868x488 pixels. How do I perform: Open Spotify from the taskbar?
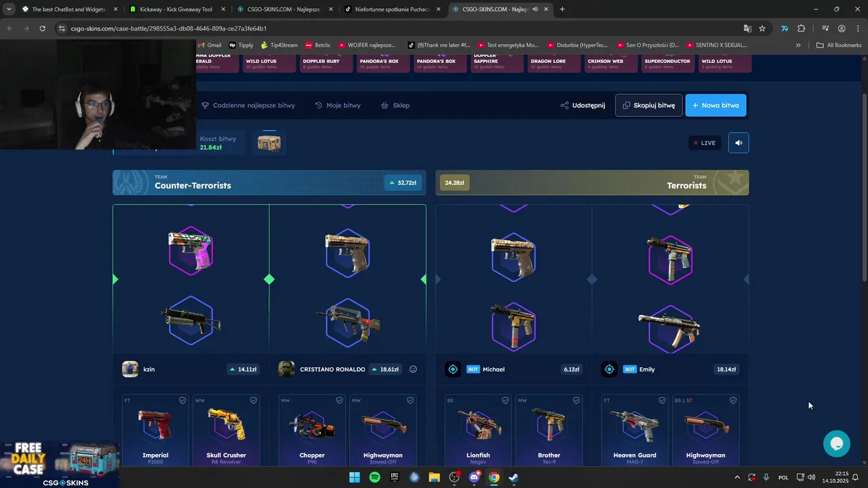point(374,477)
